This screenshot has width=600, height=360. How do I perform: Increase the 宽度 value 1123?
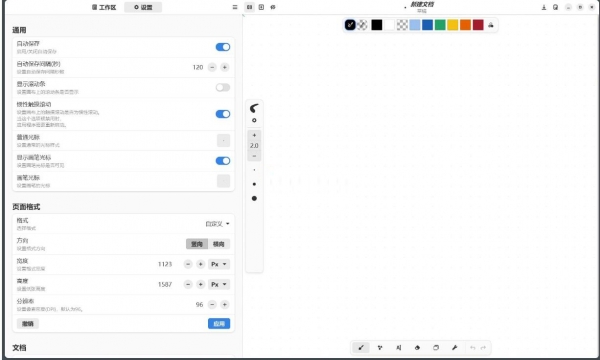tap(201, 264)
